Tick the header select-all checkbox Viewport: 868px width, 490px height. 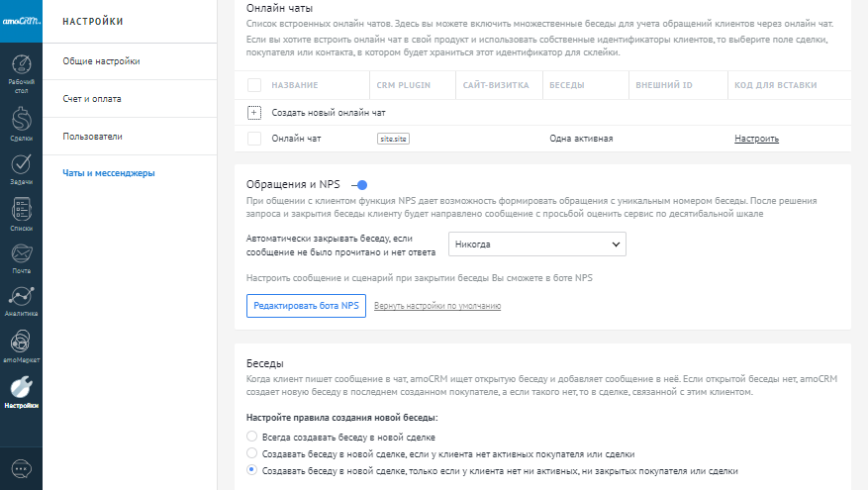(x=254, y=85)
